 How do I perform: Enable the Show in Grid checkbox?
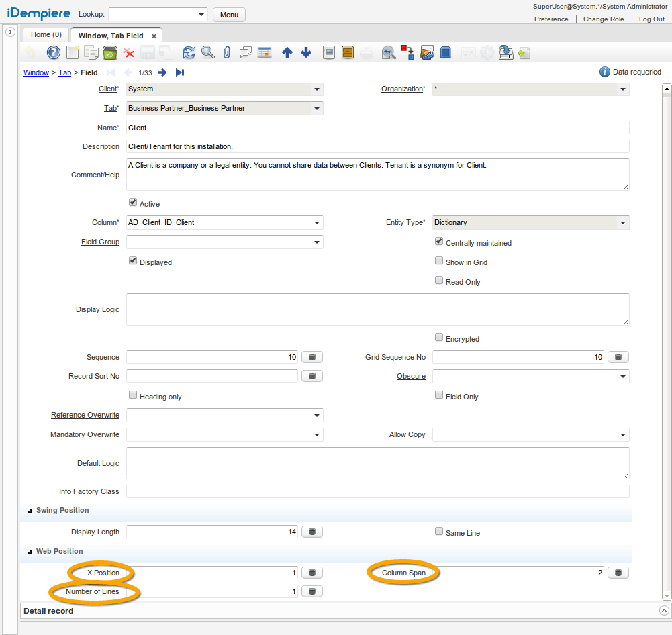click(439, 262)
